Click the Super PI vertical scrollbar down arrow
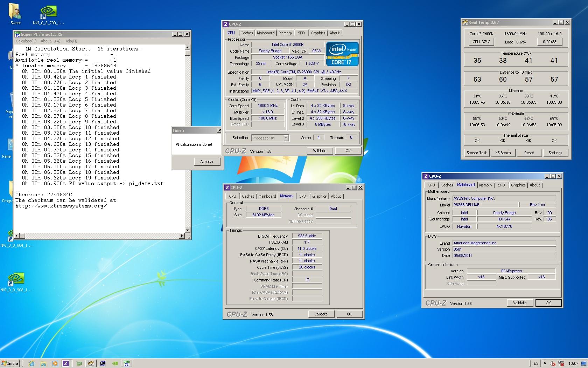 pyautogui.click(x=188, y=230)
